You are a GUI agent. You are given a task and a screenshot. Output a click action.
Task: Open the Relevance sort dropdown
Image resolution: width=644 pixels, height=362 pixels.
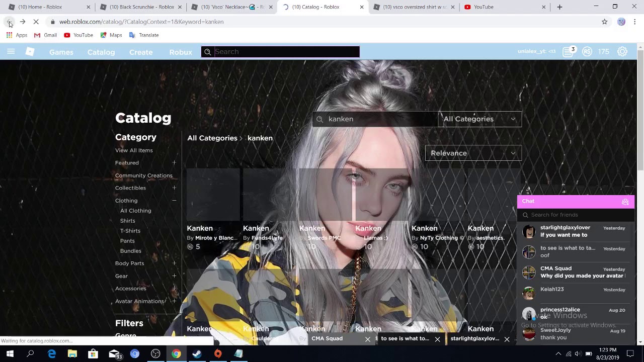(x=473, y=153)
